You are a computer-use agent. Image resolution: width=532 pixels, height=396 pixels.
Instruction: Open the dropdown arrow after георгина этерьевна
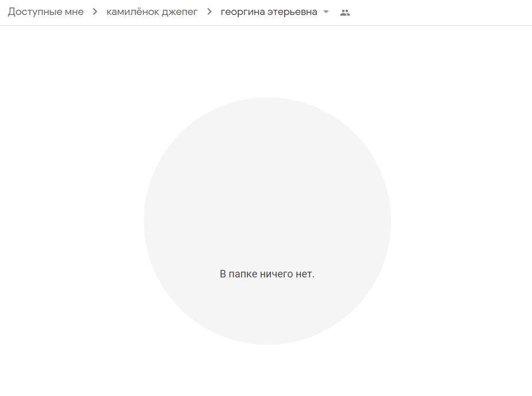point(326,12)
